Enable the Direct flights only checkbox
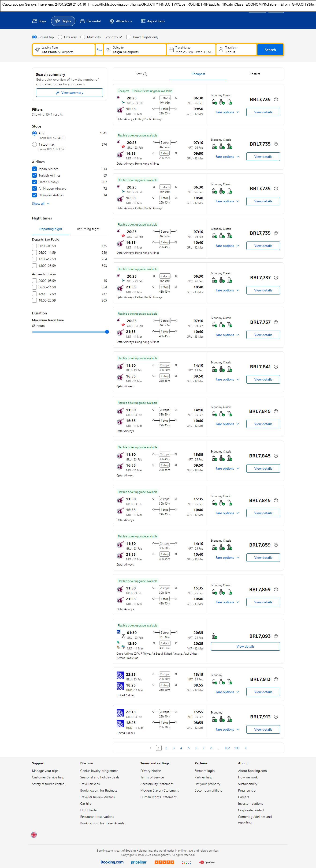 coord(129,37)
